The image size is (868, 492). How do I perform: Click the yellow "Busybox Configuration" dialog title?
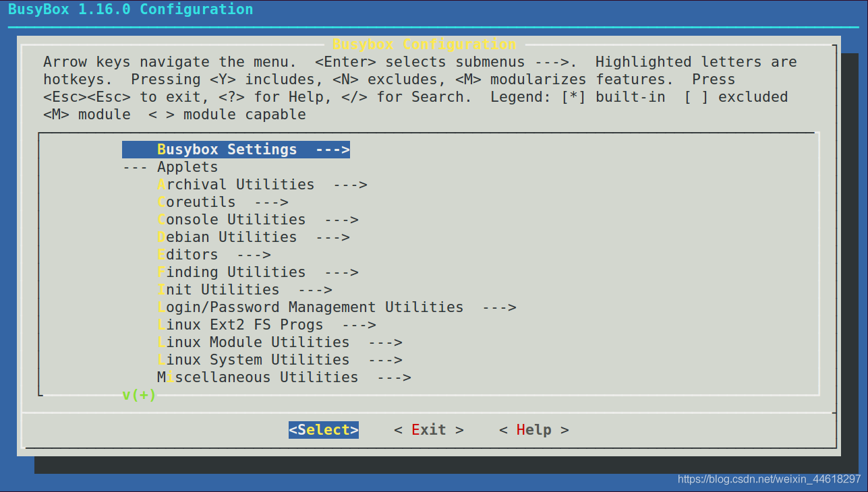424,44
